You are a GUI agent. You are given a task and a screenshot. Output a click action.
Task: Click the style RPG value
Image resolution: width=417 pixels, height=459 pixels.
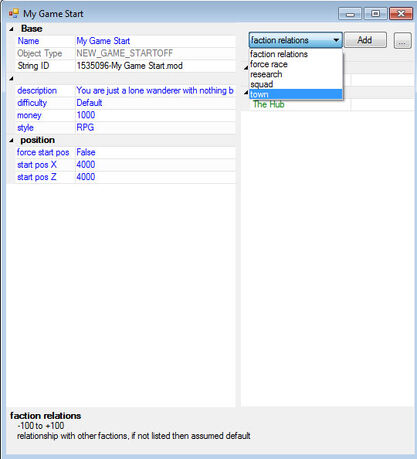pos(155,128)
